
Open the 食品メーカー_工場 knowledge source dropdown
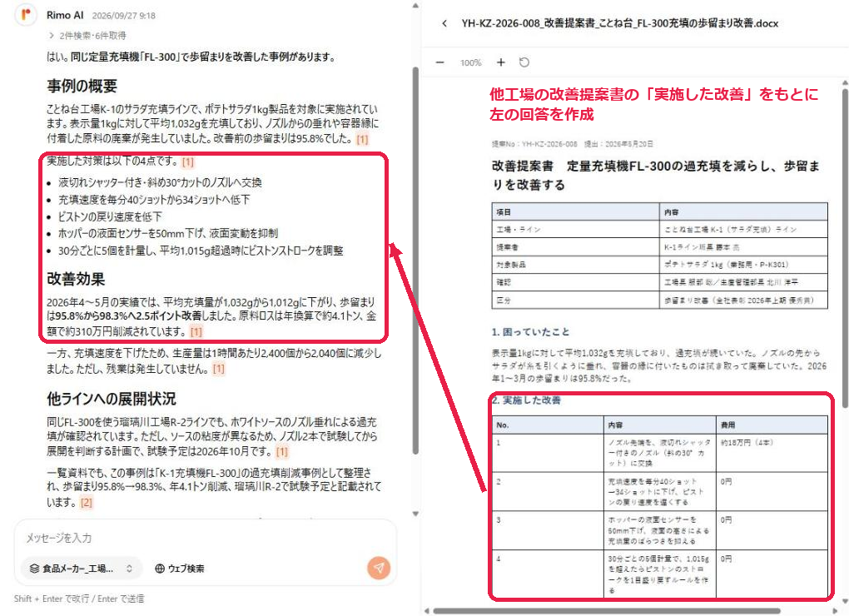(82, 569)
